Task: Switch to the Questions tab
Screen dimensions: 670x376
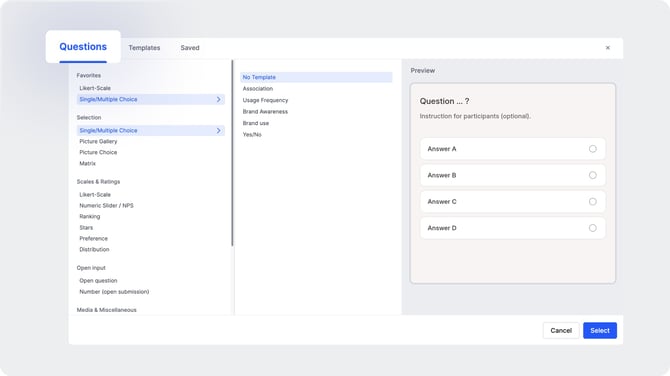Action: pyautogui.click(x=83, y=47)
